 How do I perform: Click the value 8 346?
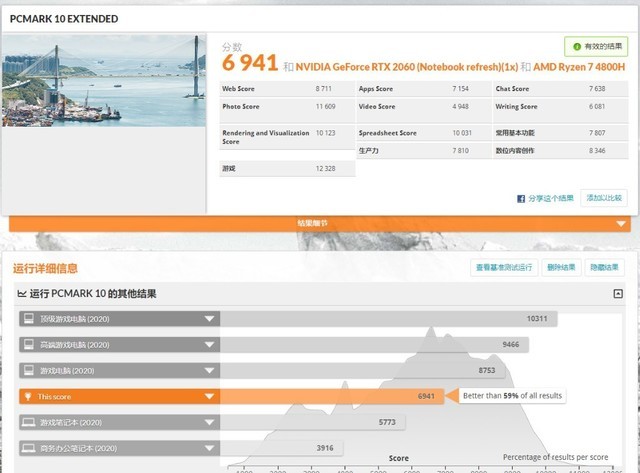pos(597,151)
